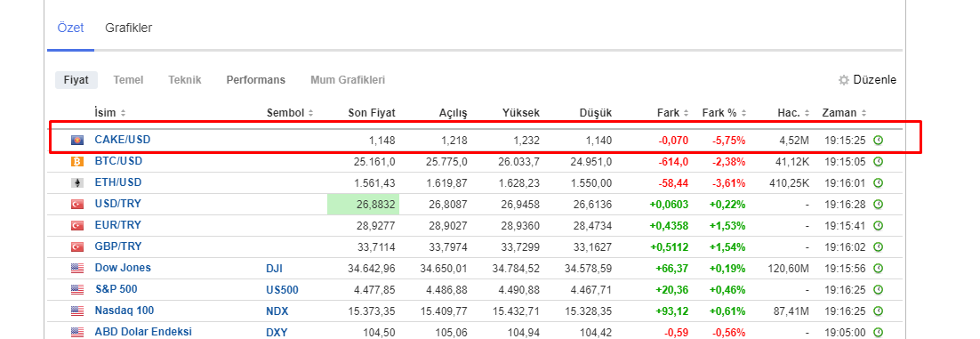Open the EUR/TRY link
Screen dimensions: 980x339
click(x=118, y=224)
